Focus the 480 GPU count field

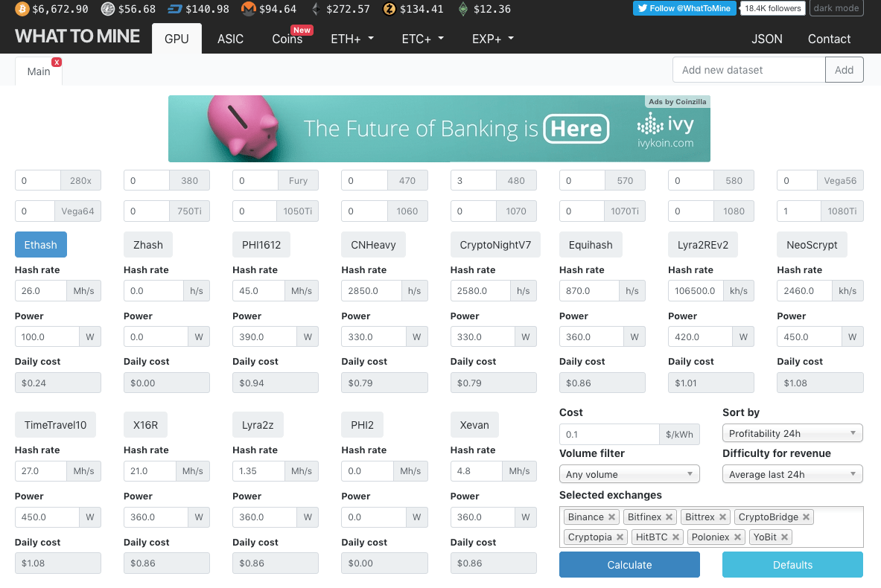(x=474, y=181)
